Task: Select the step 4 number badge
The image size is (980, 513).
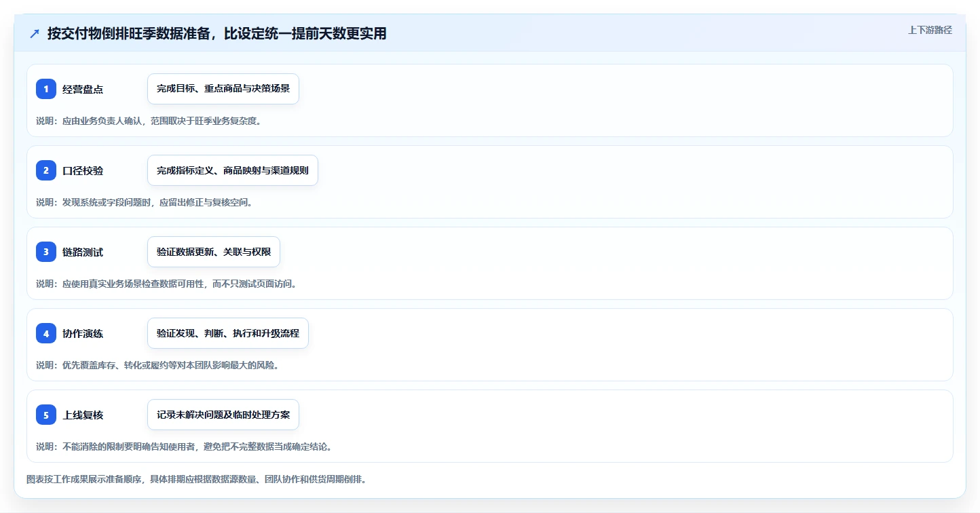Action: (46, 333)
